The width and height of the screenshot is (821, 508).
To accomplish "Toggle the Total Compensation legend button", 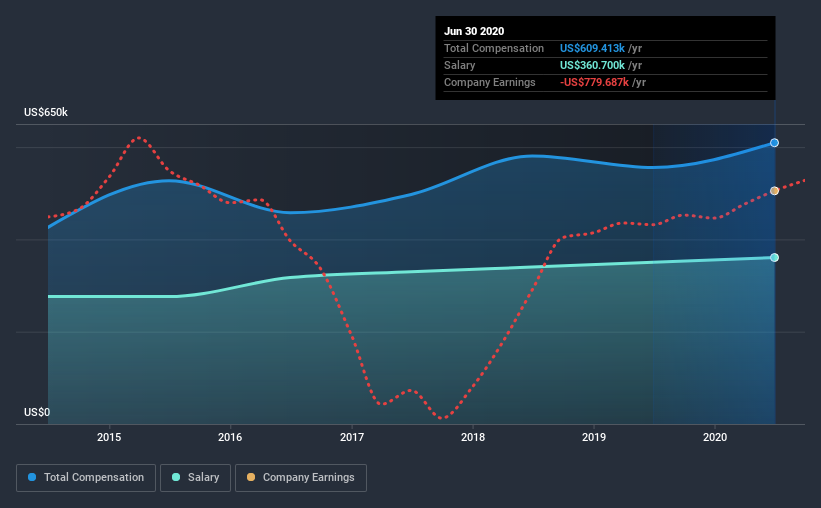I will pyautogui.click(x=86, y=478).
